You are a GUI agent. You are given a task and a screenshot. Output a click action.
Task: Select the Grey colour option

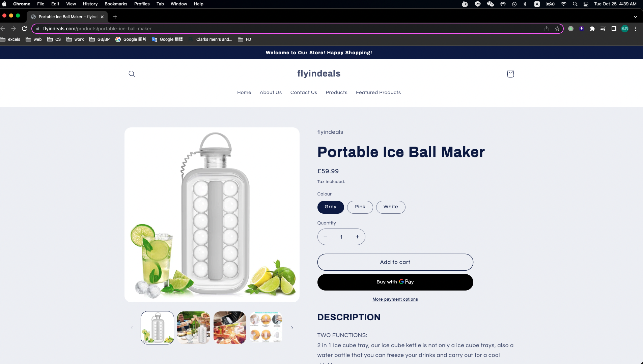tap(331, 207)
